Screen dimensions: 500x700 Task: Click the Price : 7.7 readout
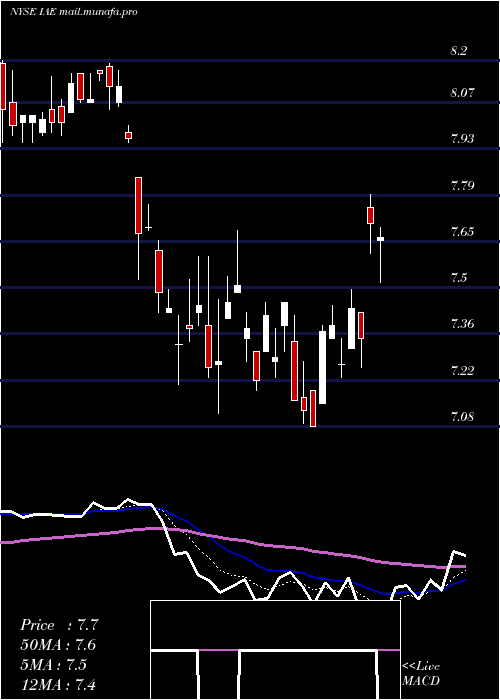[58, 625]
